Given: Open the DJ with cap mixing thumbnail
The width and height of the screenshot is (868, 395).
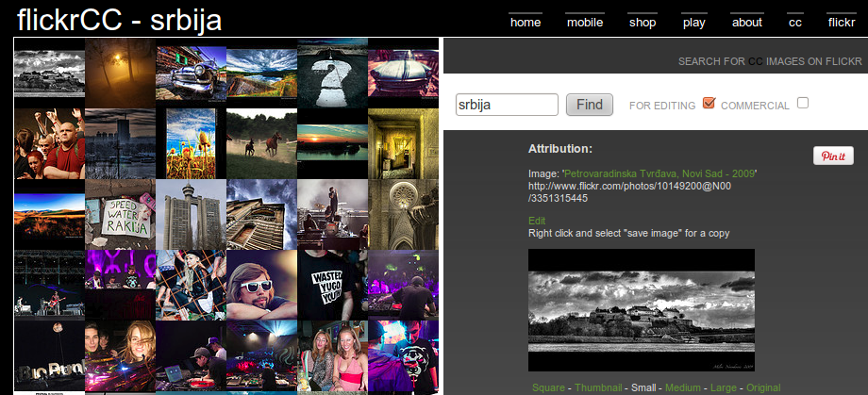Looking at the screenshot, I should 191,355.
